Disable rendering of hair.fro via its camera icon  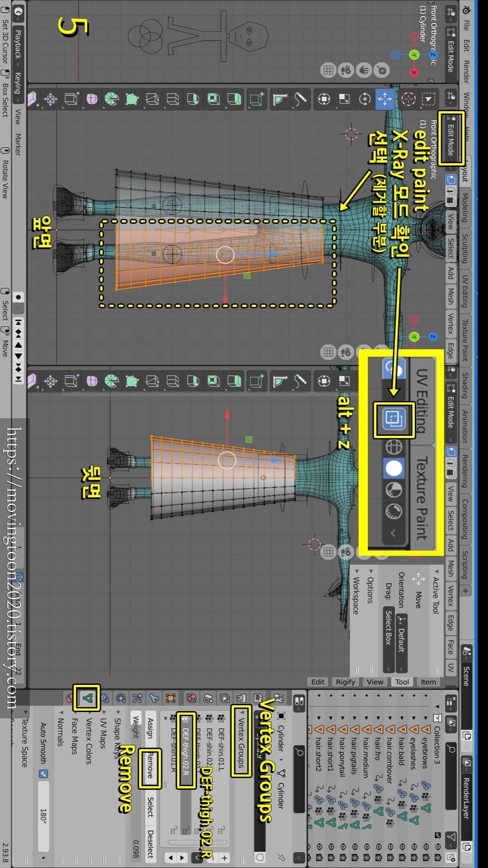pos(379,858)
